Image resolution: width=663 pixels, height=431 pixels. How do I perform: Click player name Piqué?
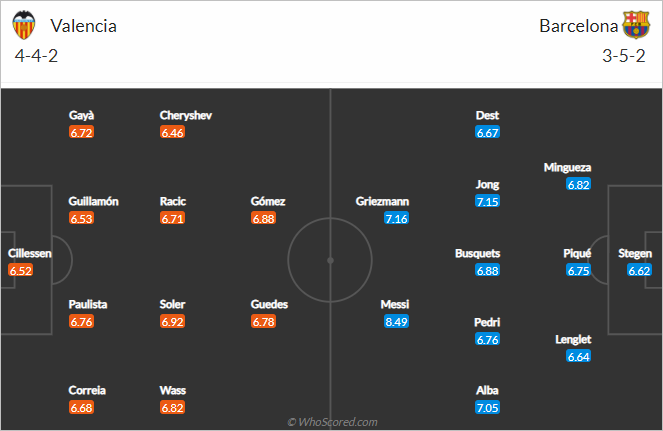coord(578,253)
